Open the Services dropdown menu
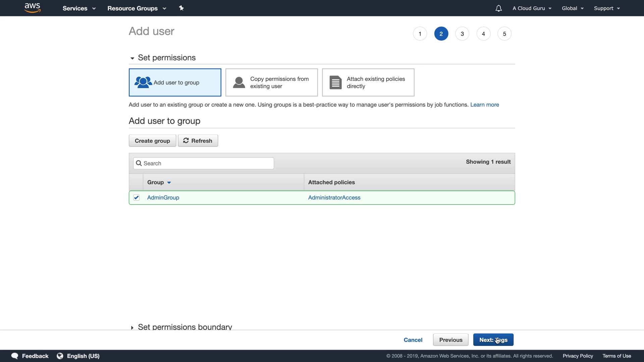 (x=79, y=8)
